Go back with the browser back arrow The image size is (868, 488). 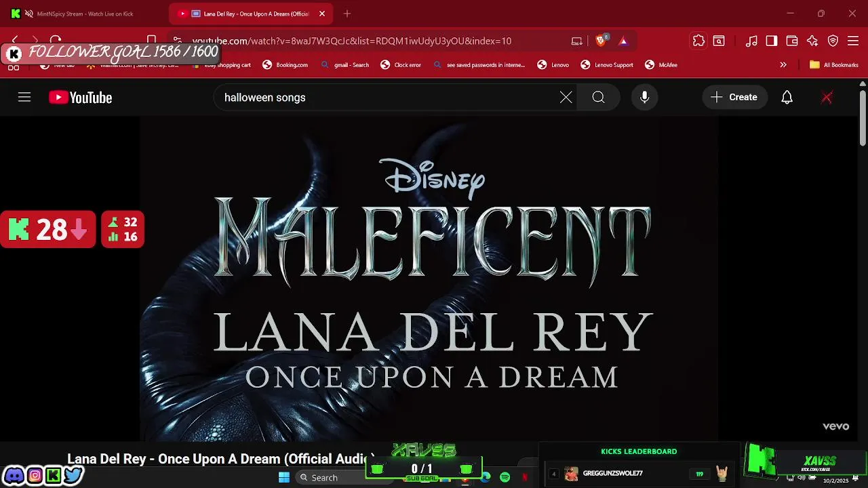15,41
